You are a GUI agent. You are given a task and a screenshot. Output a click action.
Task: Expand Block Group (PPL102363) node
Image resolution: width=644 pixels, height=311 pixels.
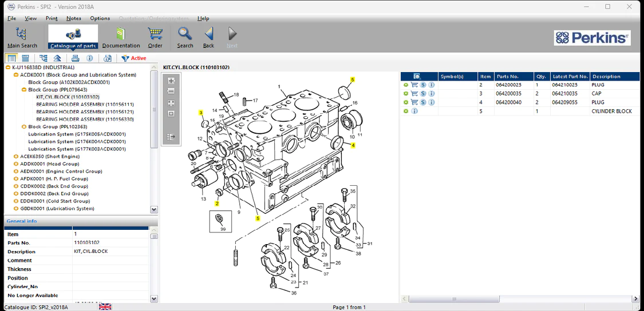[x=24, y=127]
